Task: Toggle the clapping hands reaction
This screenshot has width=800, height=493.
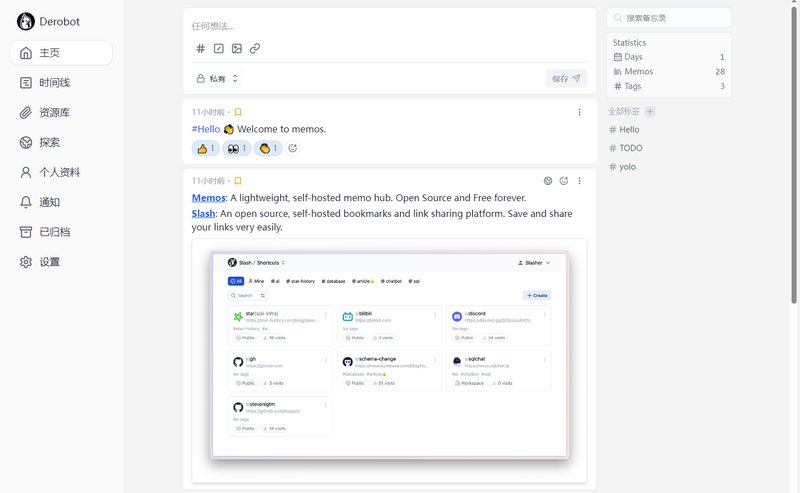Action: coord(268,148)
